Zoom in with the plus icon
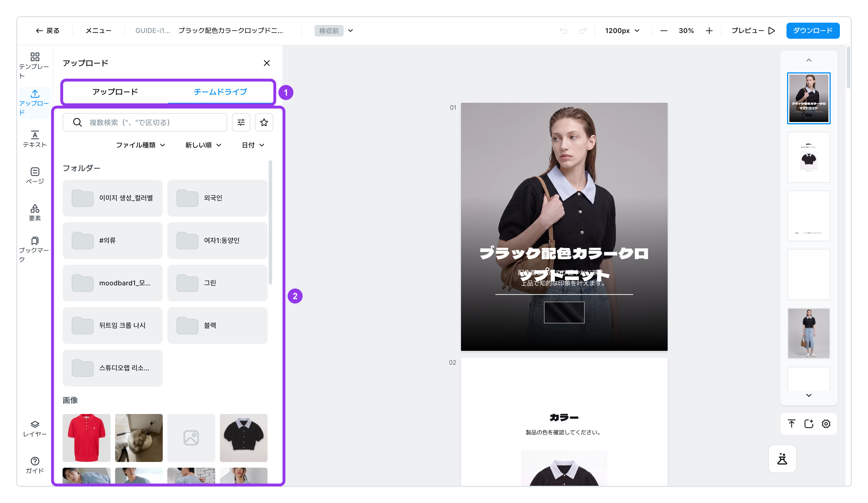 click(709, 31)
